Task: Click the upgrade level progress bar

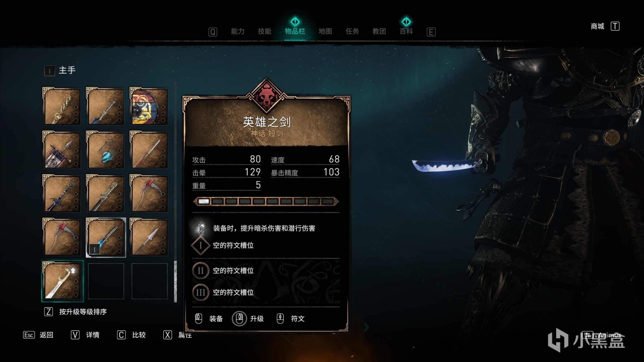Action: [x=266, y=201]
